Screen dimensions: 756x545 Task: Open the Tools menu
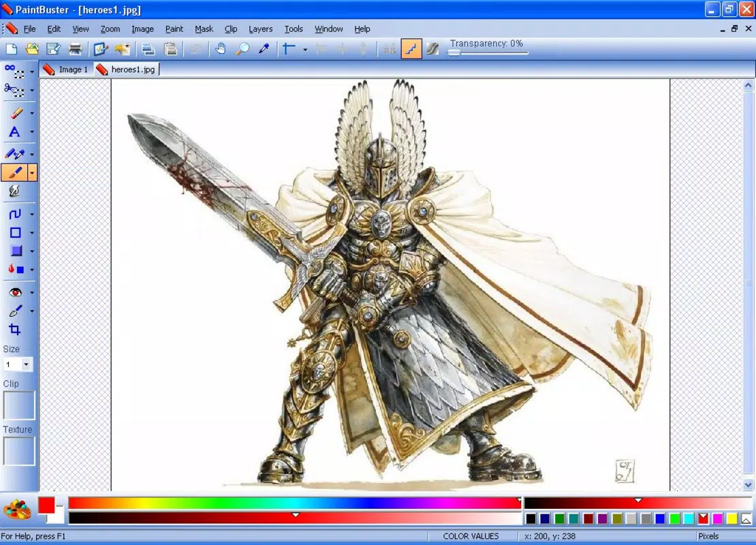tap(294, 29)
